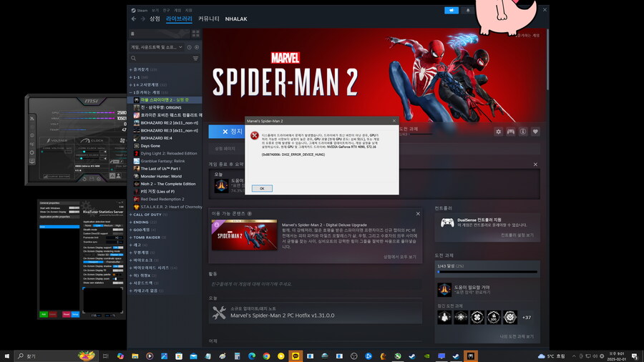Expand the TOMB RAIDER collection
Image resolution: width=644 pixels, height=362 pixels.
tap(148, 237)
